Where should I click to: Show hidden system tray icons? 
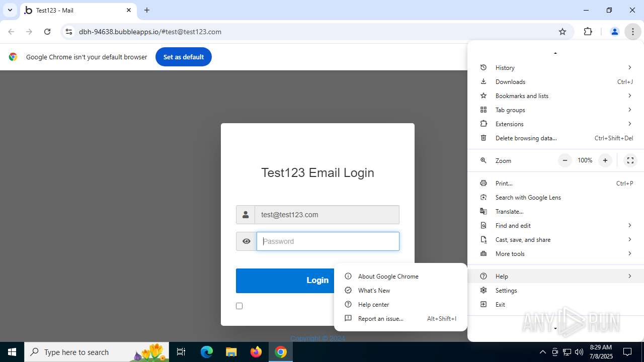click(x=542, y=352)
